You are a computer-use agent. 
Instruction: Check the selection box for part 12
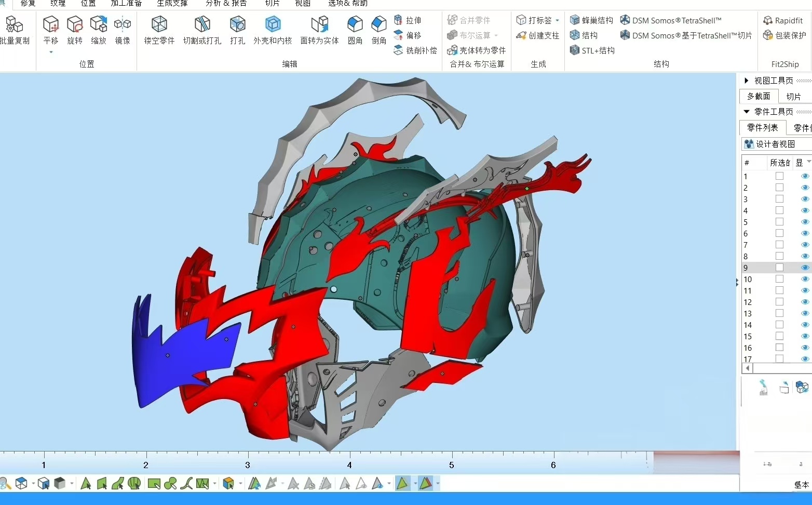(779, 302)
